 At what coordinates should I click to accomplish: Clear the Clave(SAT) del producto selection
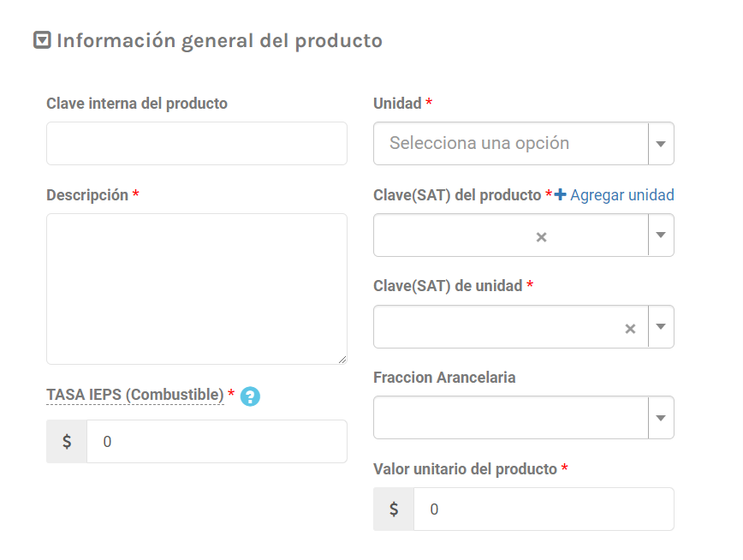tap(541, 237)
